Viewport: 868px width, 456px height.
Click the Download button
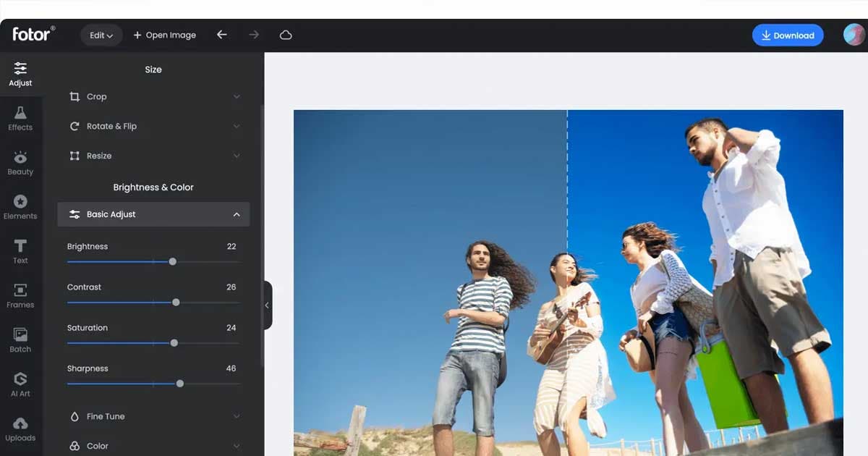pyautogui.click(x=788, y=35)
